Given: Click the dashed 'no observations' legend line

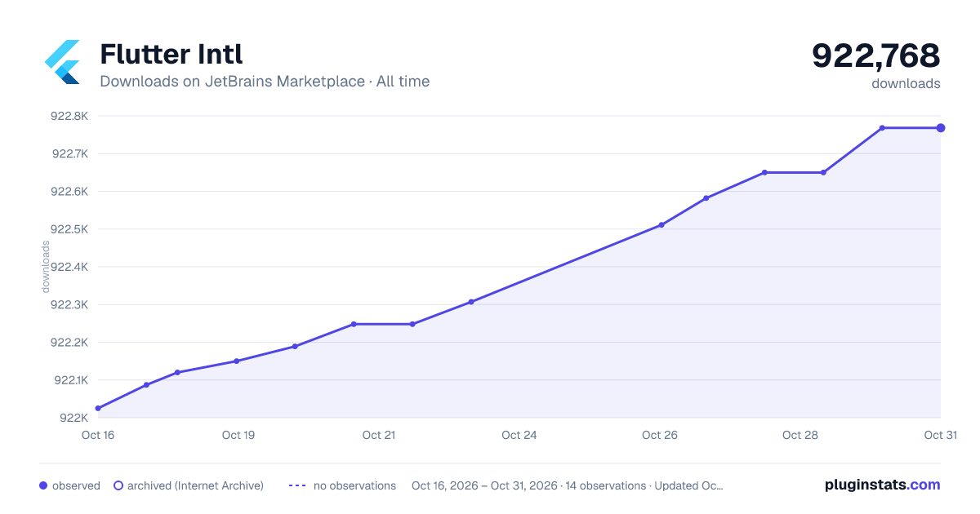Looking at the screenshot, I should pyautogui.click(x=296, y=485).
